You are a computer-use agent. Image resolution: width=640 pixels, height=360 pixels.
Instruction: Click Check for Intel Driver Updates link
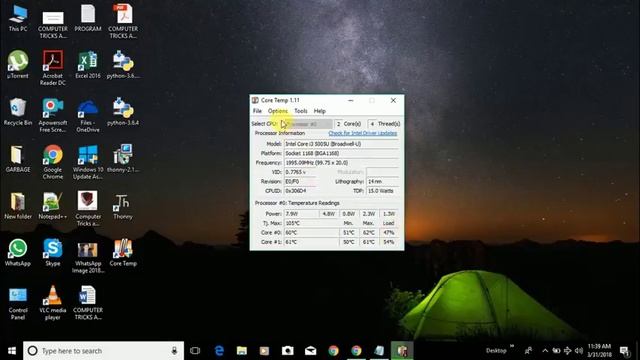click(362, 133)
